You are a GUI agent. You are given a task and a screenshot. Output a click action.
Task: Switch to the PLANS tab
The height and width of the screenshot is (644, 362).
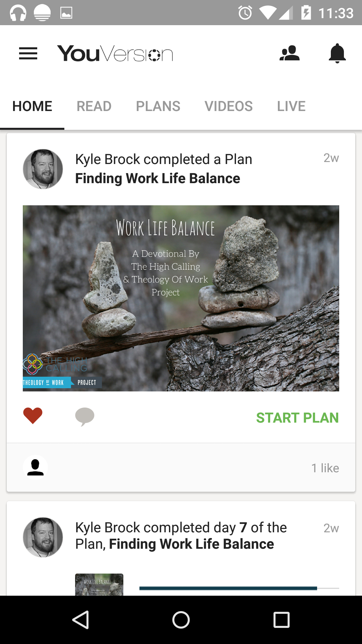[x=158, y=106]
